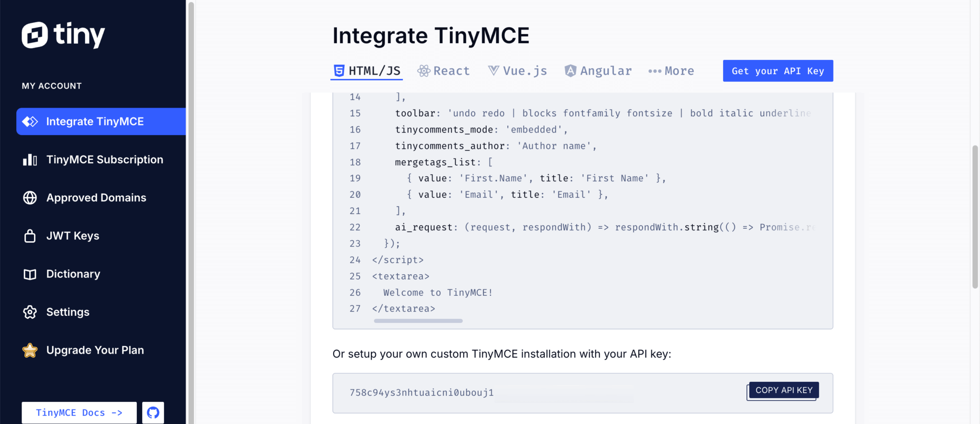Screen dimensions: 980x424
Task: Open the Dictionary page
Action: 73,274
